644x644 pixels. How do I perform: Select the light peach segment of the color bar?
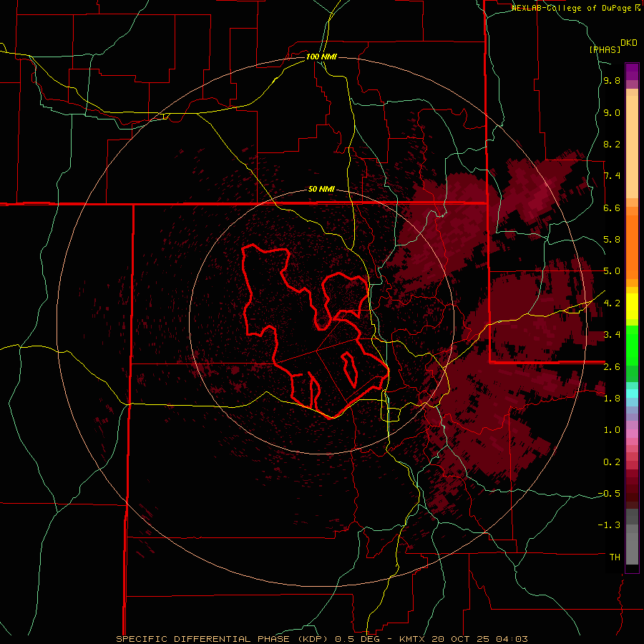point(632,147)
